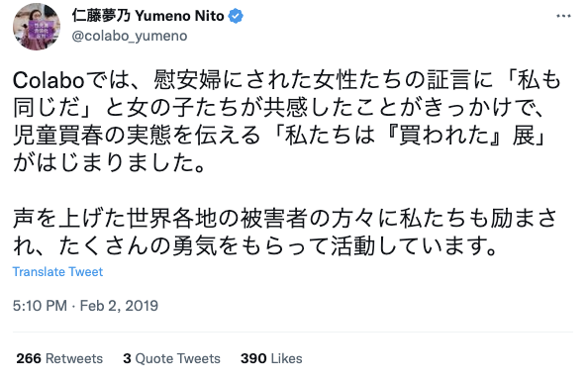Click the Quote Tweets label text
Image resolution: width=588 pixels, height=382 pixels.
177,358
